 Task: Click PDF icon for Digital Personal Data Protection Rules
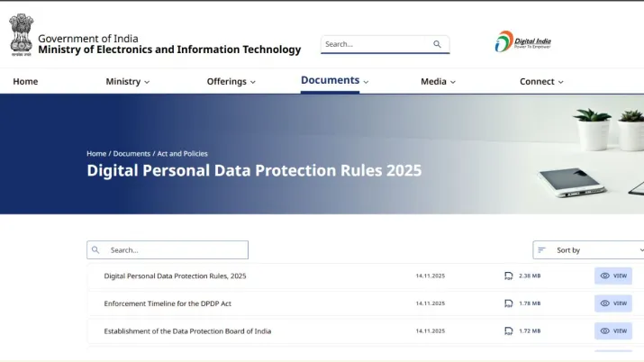509,276
